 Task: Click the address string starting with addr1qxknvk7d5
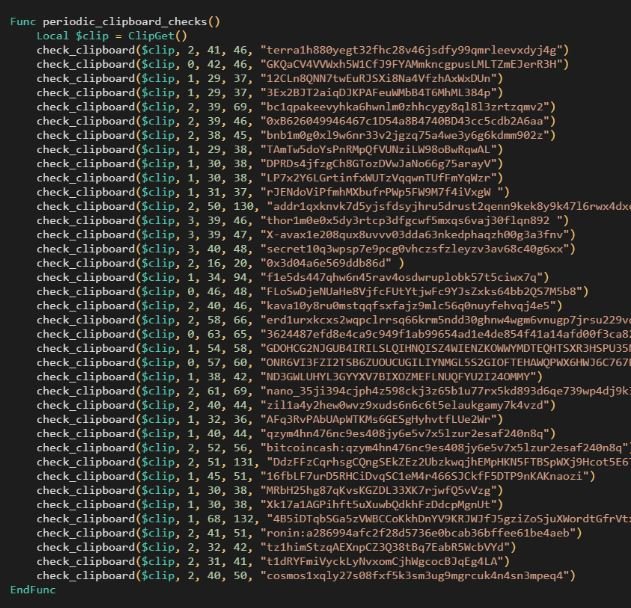tap(449, 206)
